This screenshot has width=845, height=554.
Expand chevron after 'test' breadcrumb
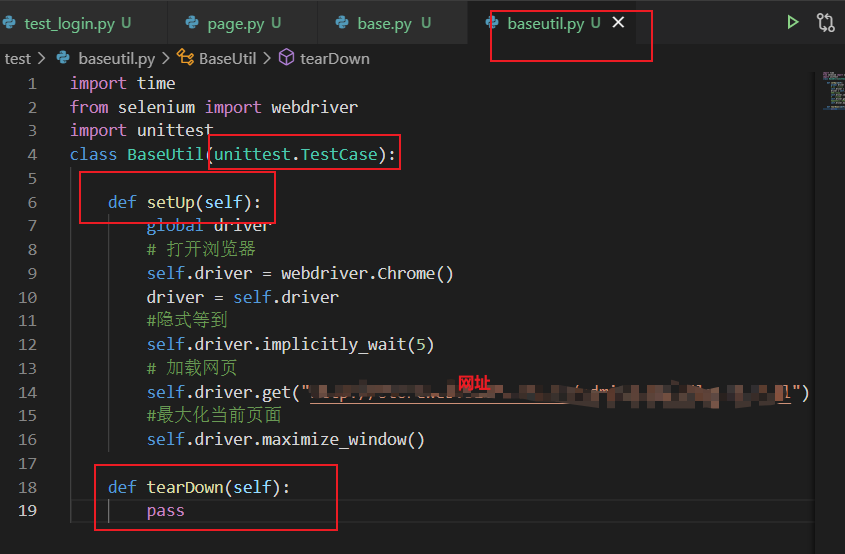click(x=41, y=58)
